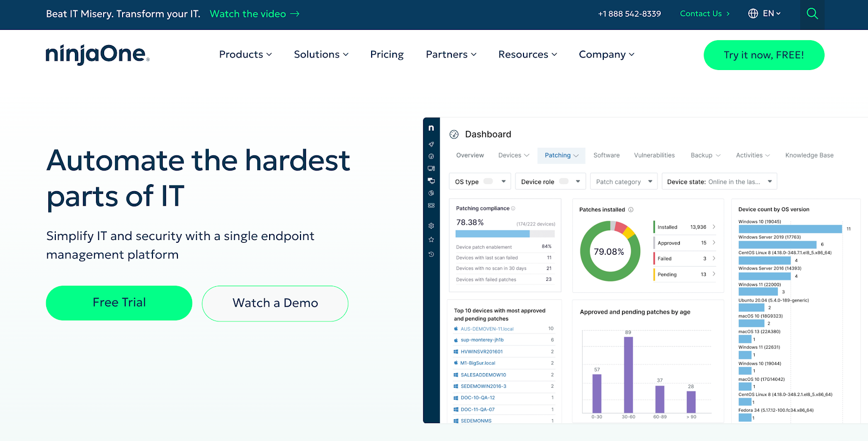
Task: Click the ninjaOne logo in the header
Action: (98, 54)
